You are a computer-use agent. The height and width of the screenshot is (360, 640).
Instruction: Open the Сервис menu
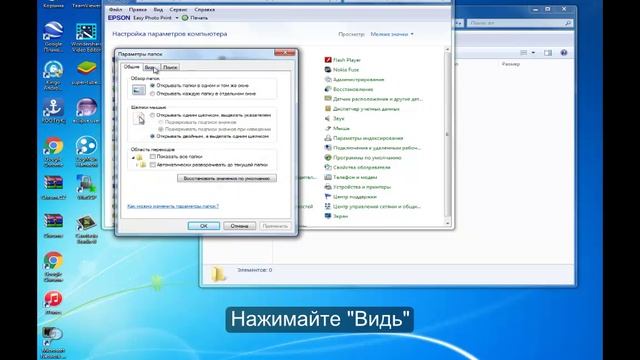(x=178, y=9)
